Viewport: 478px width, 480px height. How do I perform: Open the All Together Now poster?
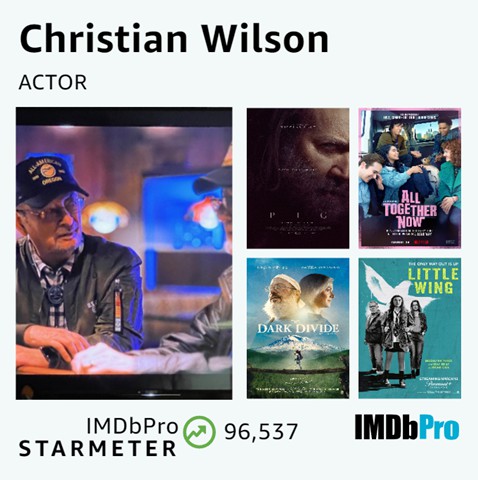410,178
